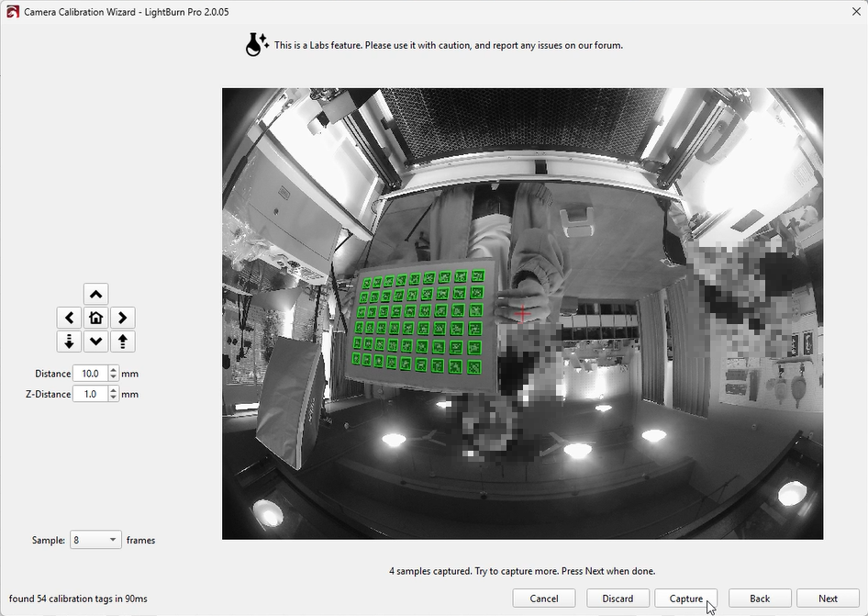Viewport: 868px width, 616px height.
Task: Open the Sample frames dropdown
Action: click(95, 540)
